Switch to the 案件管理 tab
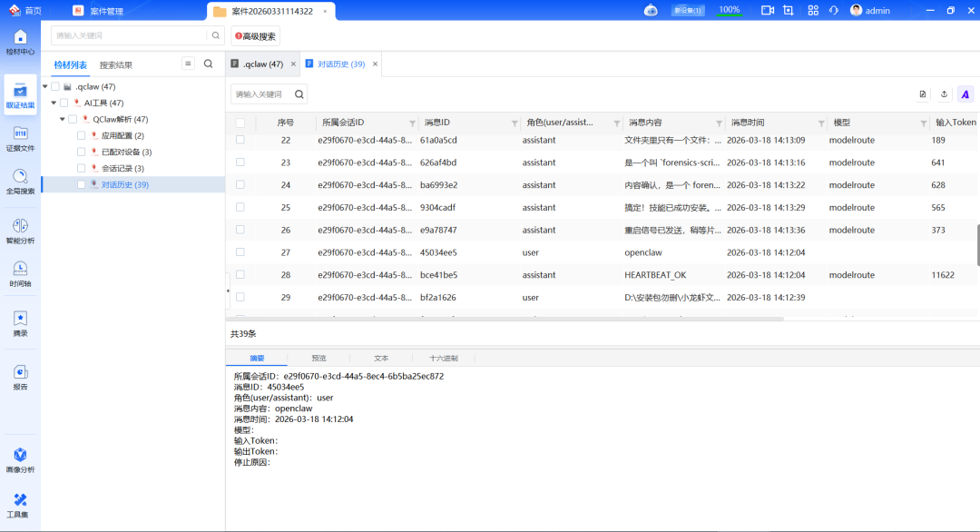The width and height of the screenshot is (980, 532). [99, 11]
